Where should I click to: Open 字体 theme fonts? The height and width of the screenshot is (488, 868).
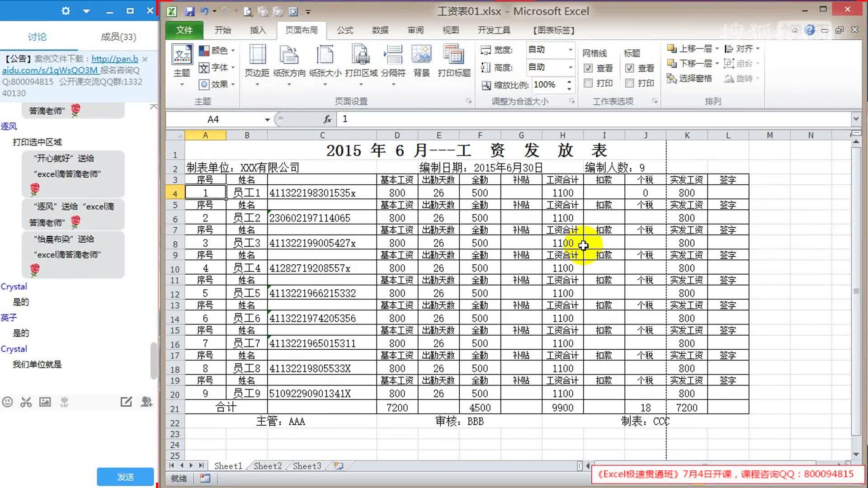217,67
